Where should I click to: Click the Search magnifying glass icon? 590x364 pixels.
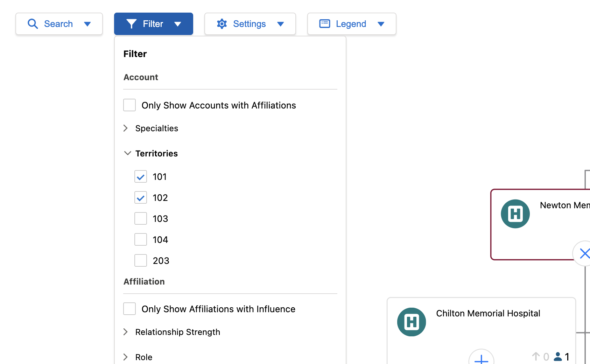(33, 24)
